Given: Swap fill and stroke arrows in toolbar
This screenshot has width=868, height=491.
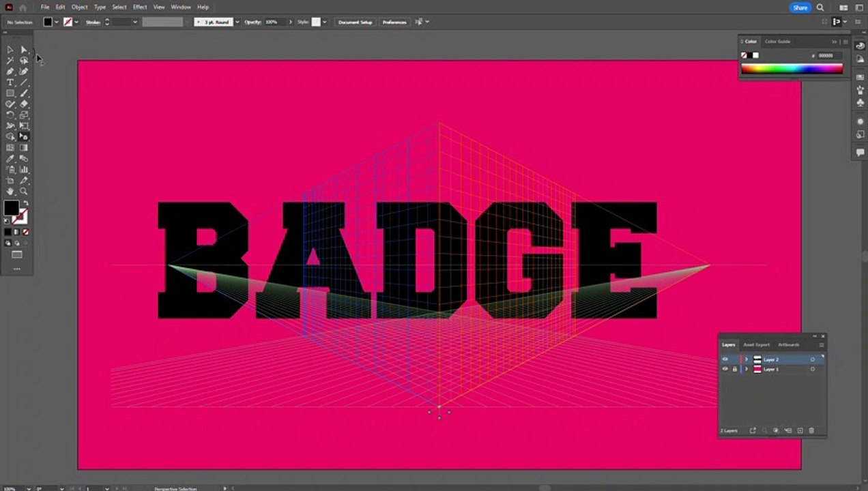Looking at the screenshot, I should [x=26, y=203].
